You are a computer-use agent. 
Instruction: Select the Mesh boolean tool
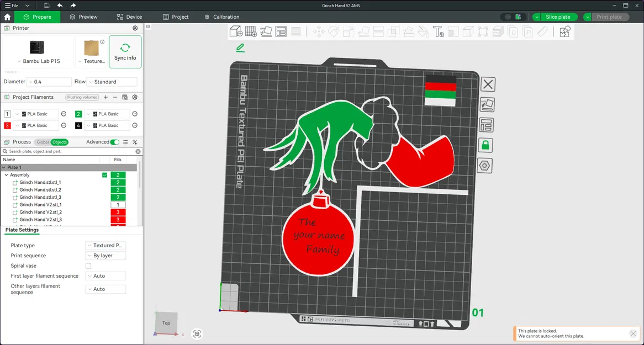(393, 31)
